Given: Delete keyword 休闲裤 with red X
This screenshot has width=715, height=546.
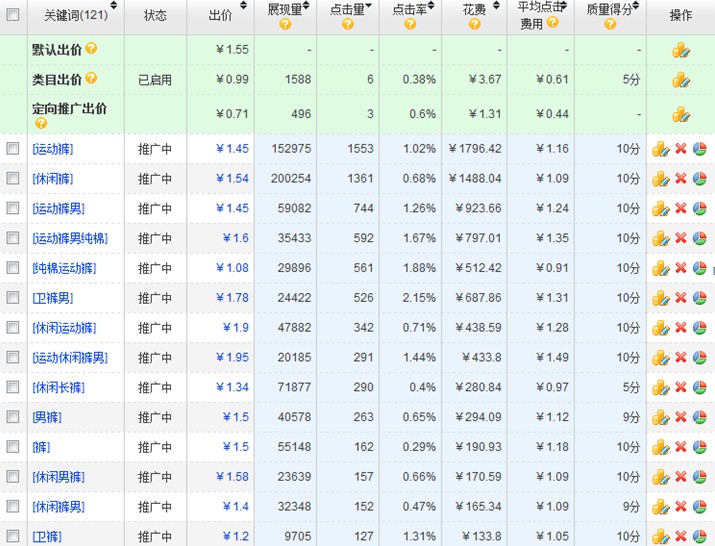Looking at the screenshot, I should [x=681, y=178].
